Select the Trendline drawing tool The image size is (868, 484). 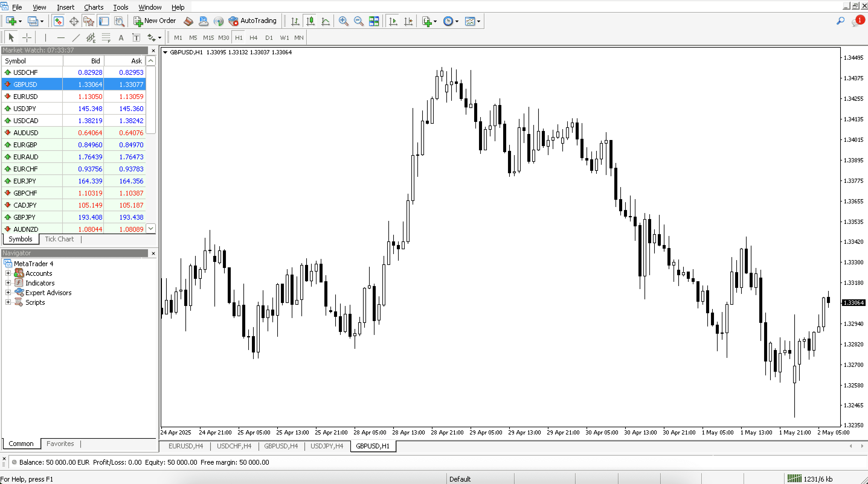tap(76, 38)
